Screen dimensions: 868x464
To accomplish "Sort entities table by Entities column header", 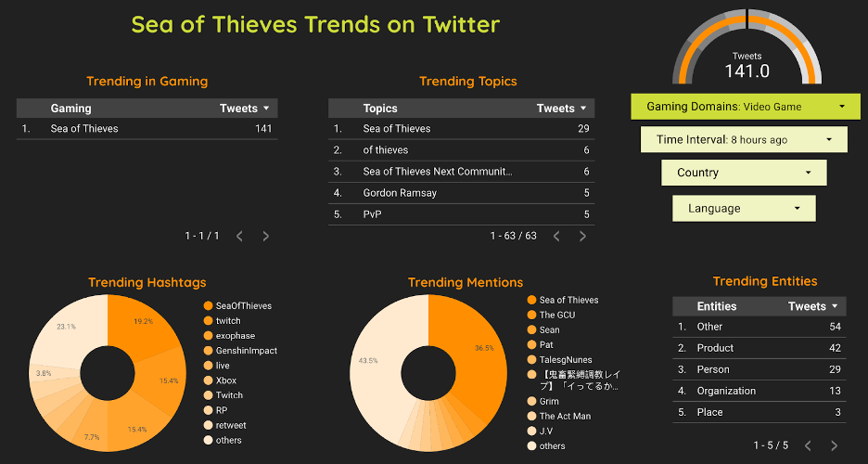I will point(717,306).
